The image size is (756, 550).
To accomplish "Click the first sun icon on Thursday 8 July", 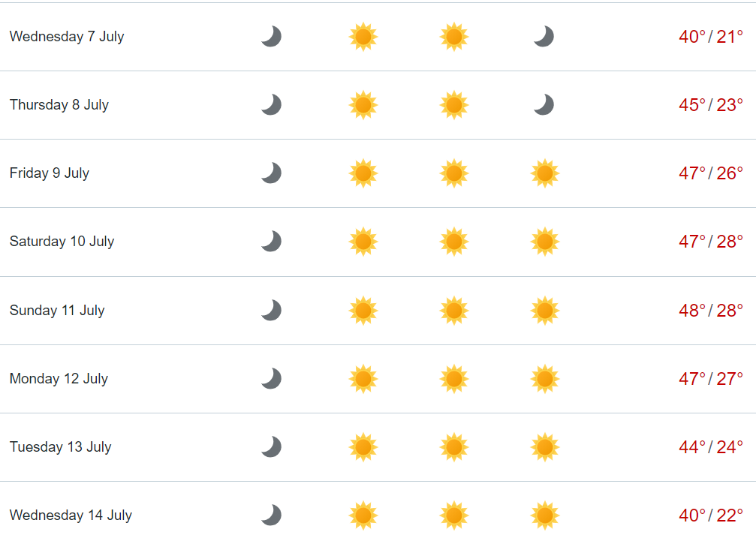I will click(363, 104).
